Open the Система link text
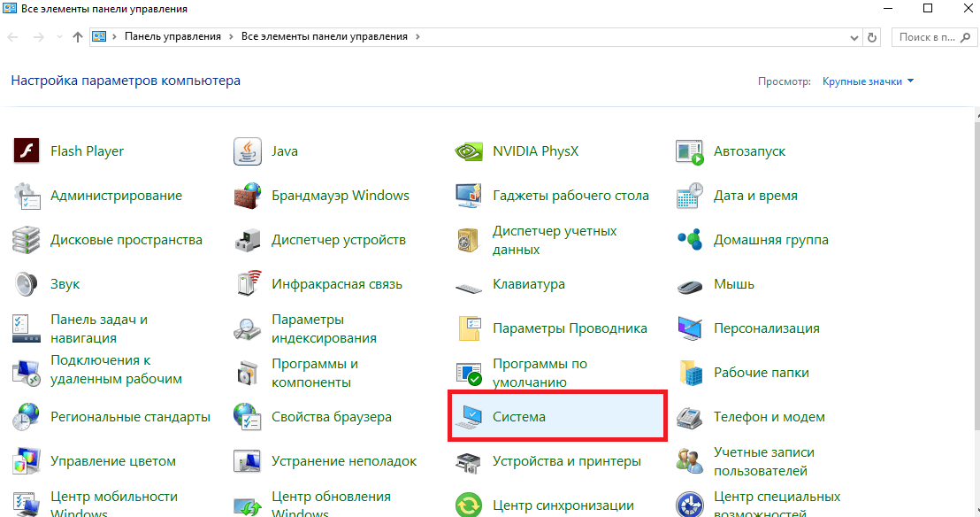980x517 pixels. (x=519, y=417)
